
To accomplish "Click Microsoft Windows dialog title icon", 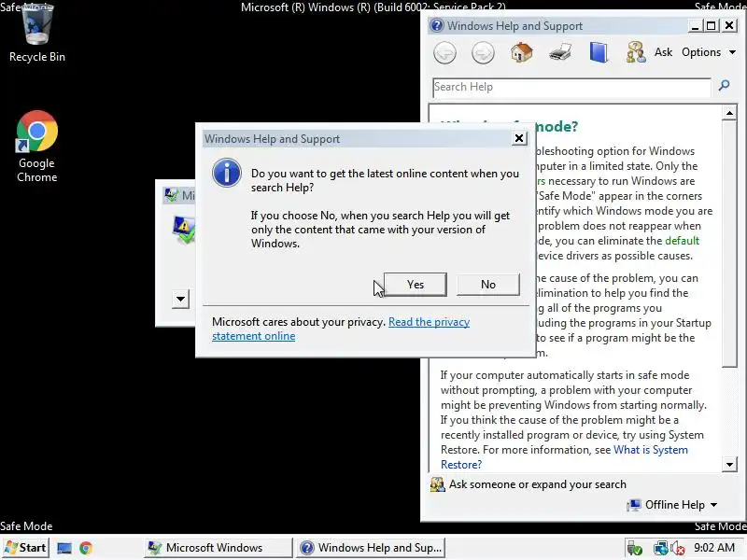I will pyautogui.click(x=172, y=195).
